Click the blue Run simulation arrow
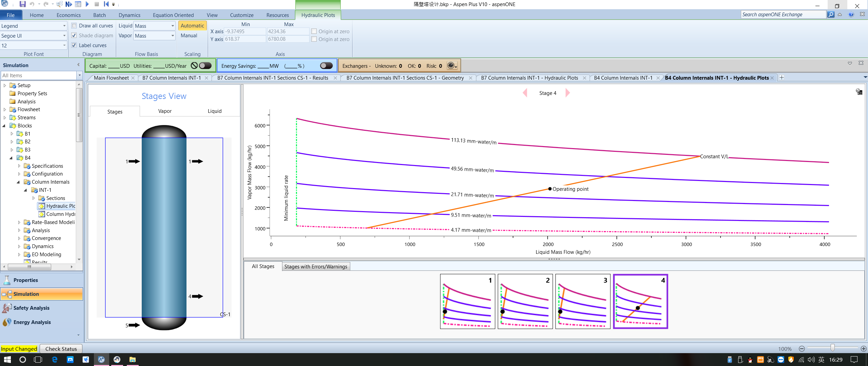Image resolution: width=868 pixels, height=366 pixels. click(87, 4)
